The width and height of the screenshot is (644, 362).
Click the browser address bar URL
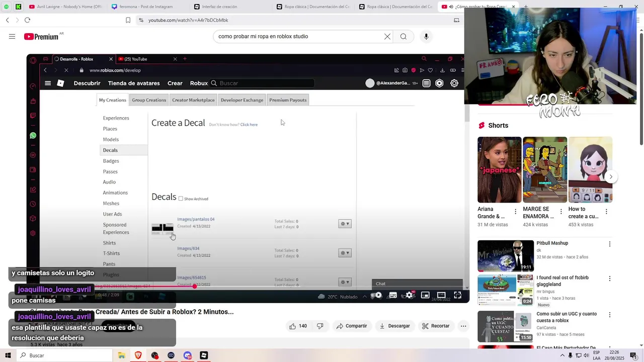click(x=188, y=20)
